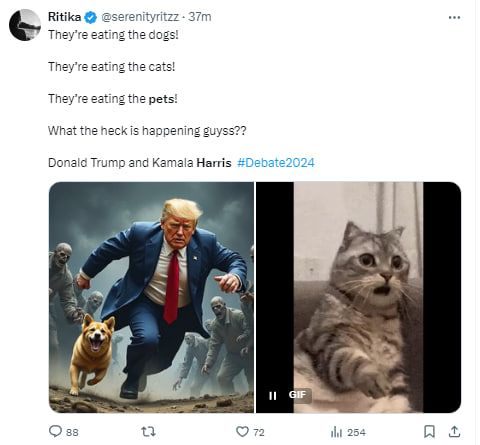Click the share upload icon
This screenshot has height=445, width=480.
(x=454, y=432)
